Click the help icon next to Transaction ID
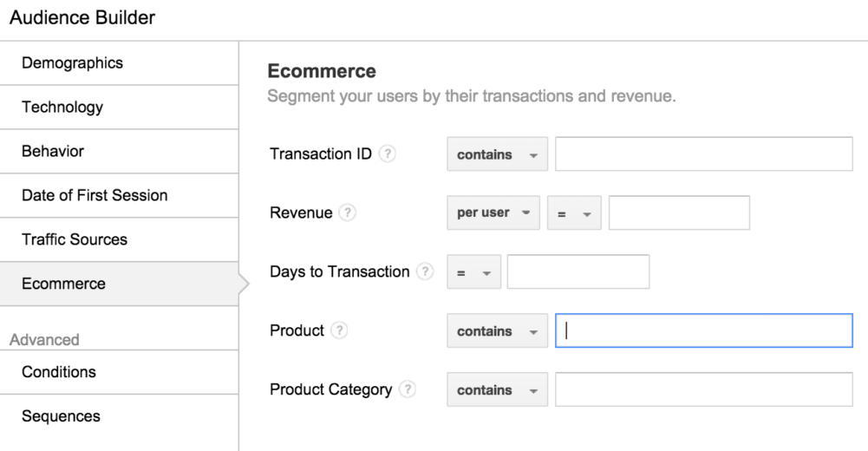Image resolution: width=868 pixels, height=451 pixels. click(x=387, y=154)
